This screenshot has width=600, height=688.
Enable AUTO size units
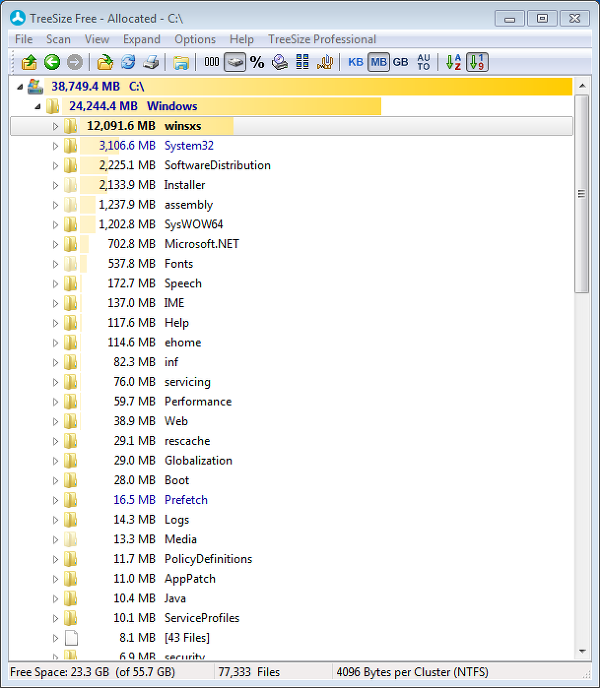coord(424,62)
